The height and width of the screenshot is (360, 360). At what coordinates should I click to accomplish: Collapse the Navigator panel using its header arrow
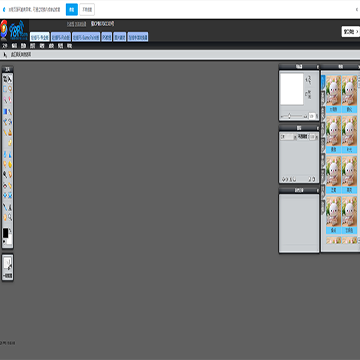coord(317,67)
